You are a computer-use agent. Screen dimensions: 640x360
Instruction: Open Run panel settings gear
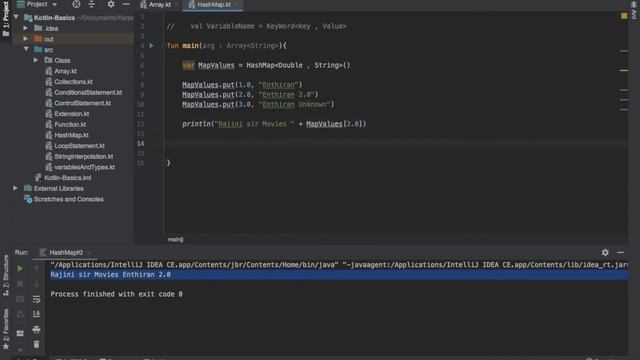click(x=605, y=252)
